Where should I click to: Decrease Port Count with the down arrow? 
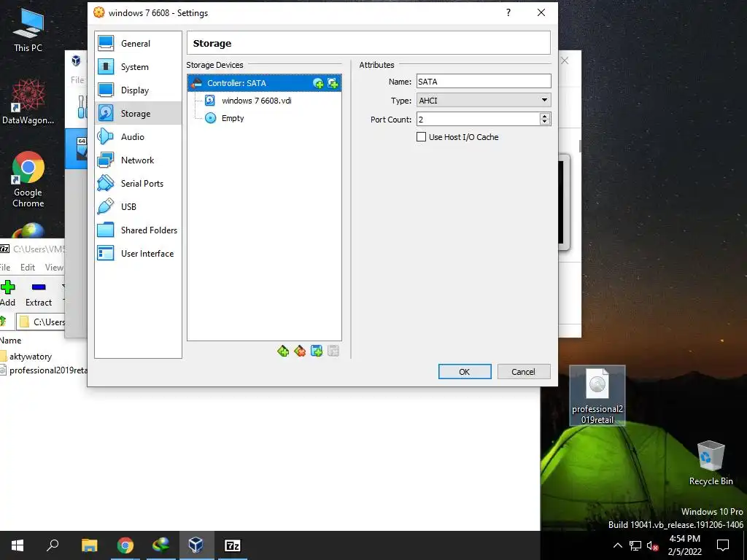click(545, 122)
